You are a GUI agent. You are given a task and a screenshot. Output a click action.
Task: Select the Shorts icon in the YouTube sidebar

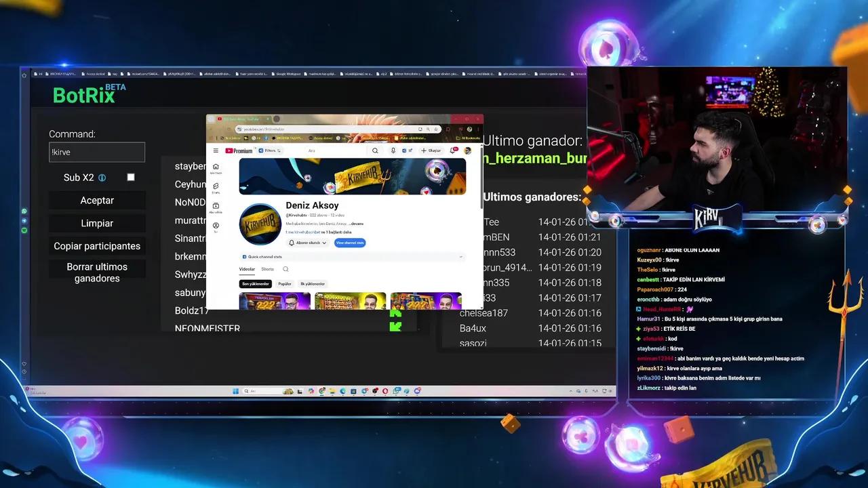(216, 187)
